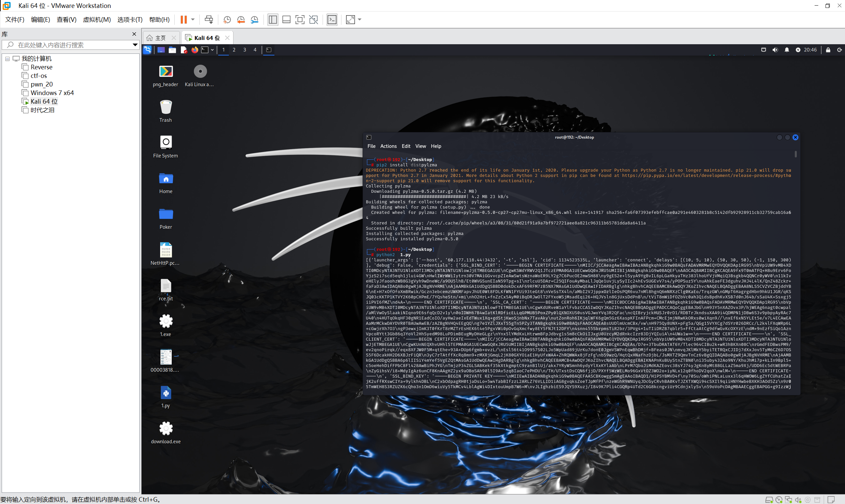Close the library (库) panel
The width and height of the screenshot is (845, 504).
tap(134, 34)
